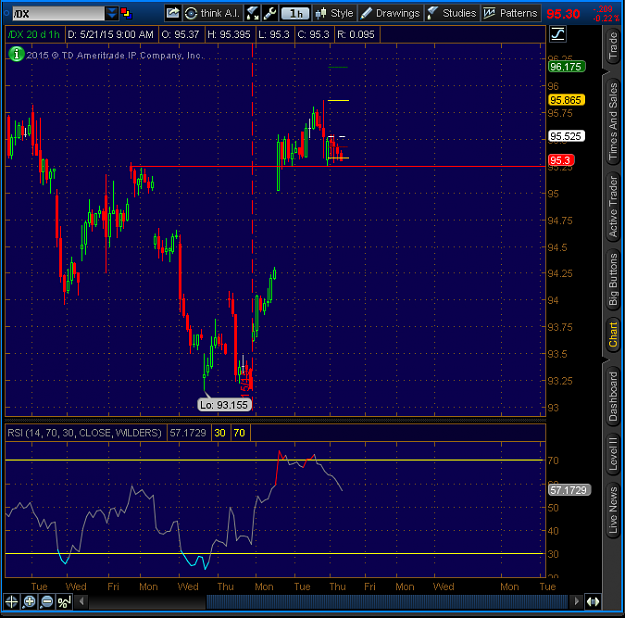The image size is (625, 618).
Task: Click the horizontal time scrollbar thumb
Action: [x=387, y=601]
